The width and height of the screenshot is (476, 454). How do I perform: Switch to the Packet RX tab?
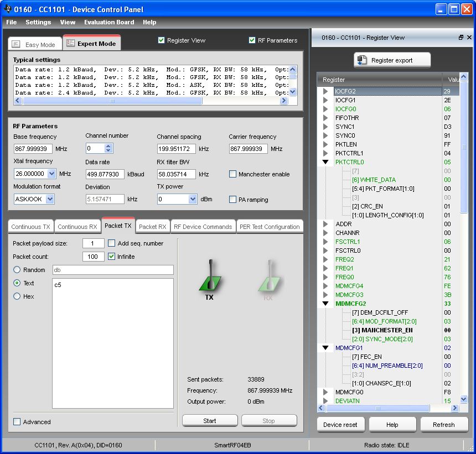tap(153, 227)
